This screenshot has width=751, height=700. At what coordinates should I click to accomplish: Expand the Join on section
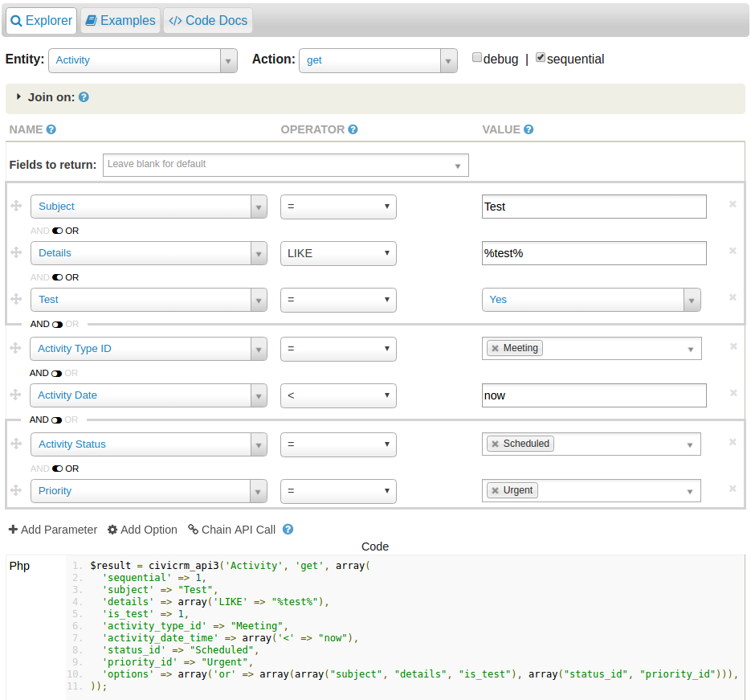pos(18,96)
